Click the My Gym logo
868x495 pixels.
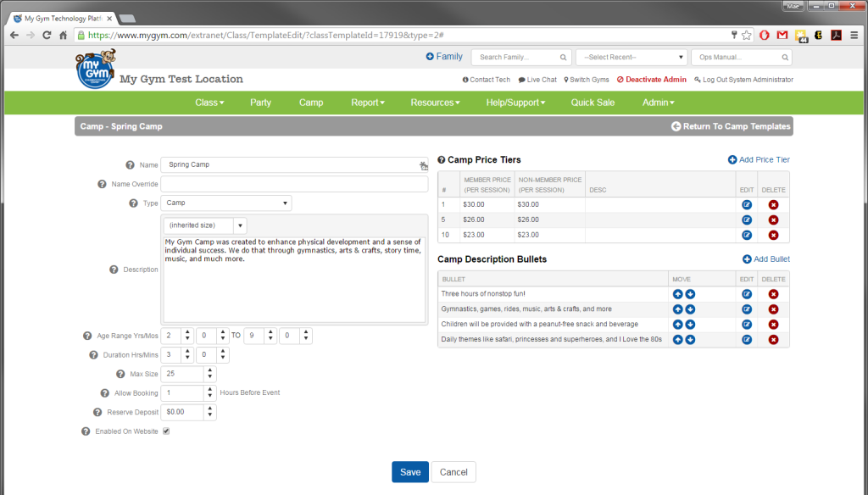95,68
